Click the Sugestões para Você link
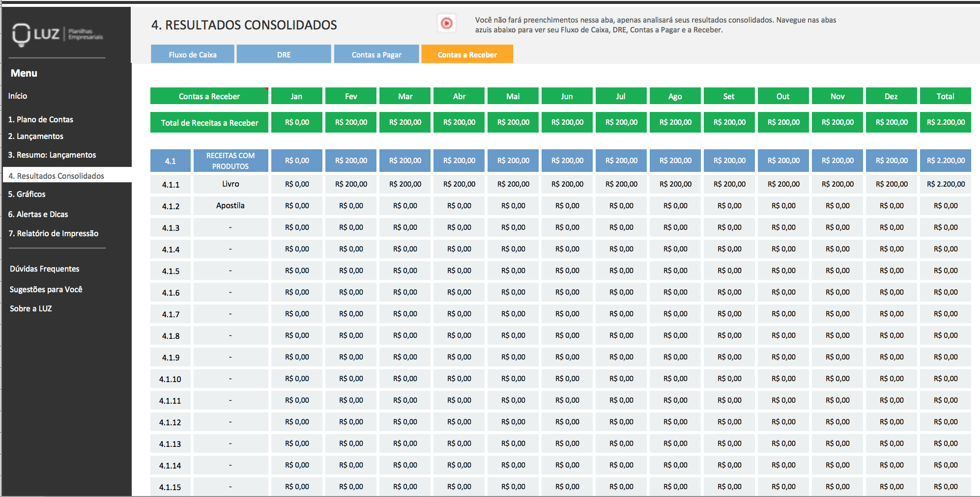The width and height of the screenshot is (980, 497). pyautogui.click(x=47, y=289)
